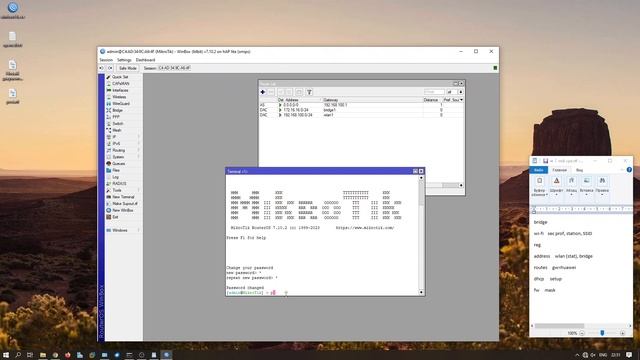The image size is (640, 360).
Task: Click the filter funnel icon in Route List
Action: [x=309, y=92]
